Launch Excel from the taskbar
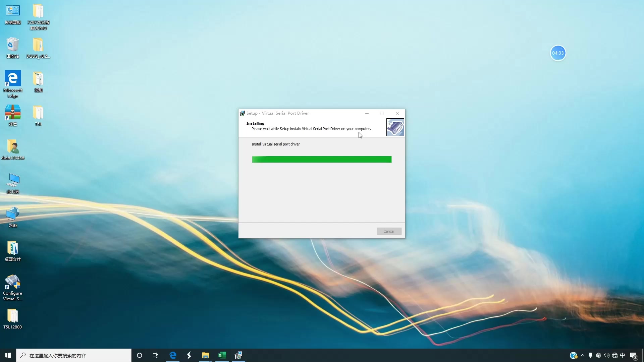 222,355
